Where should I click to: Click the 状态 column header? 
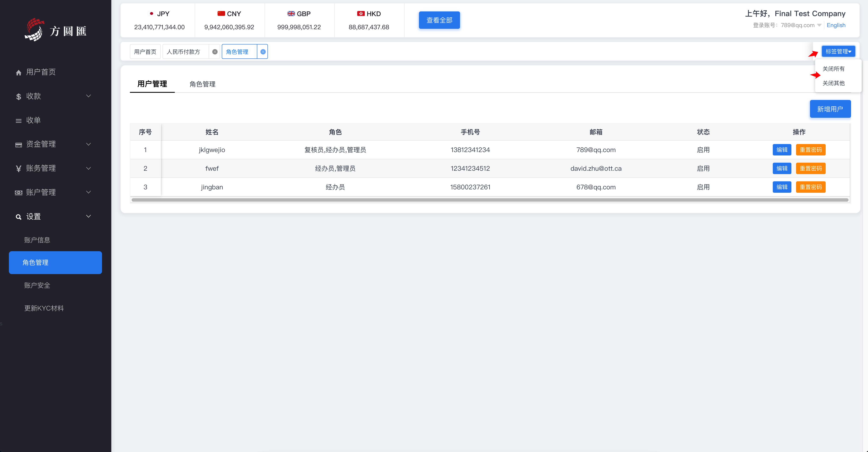[703, 132]
